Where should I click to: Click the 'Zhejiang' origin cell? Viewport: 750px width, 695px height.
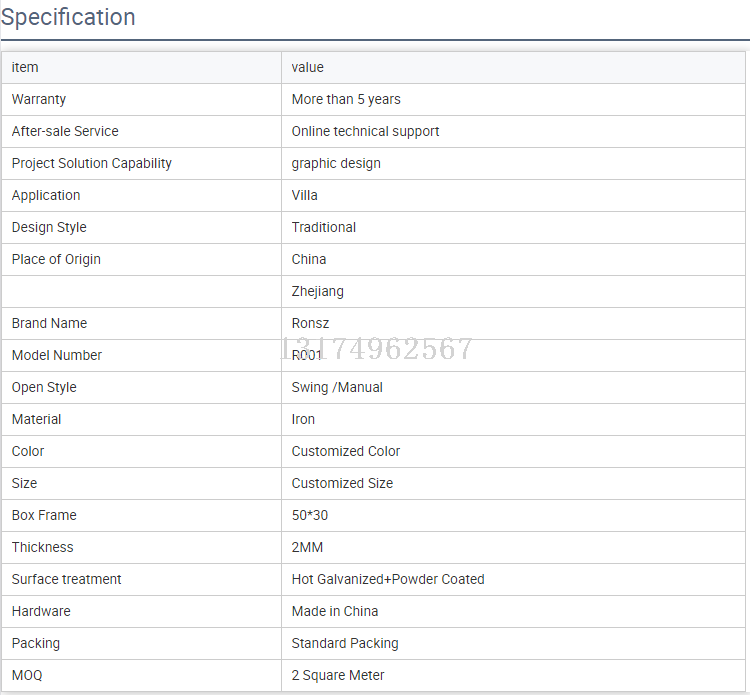point(318,291)
